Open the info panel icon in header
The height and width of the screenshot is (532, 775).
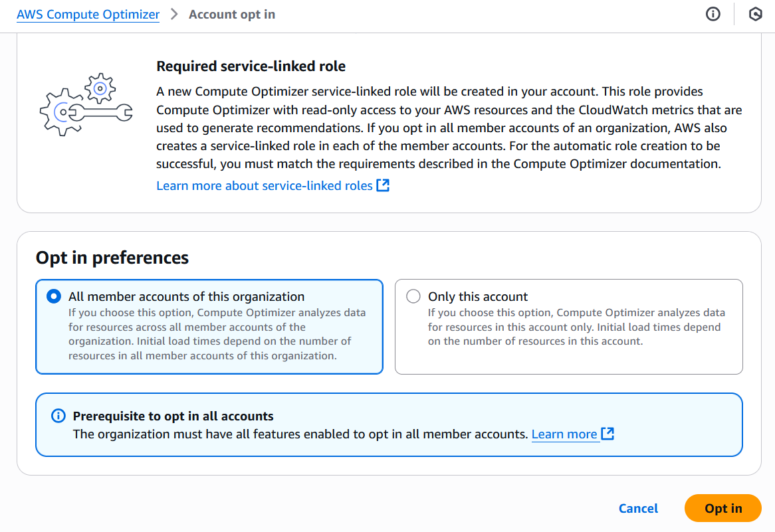point(713,14)
